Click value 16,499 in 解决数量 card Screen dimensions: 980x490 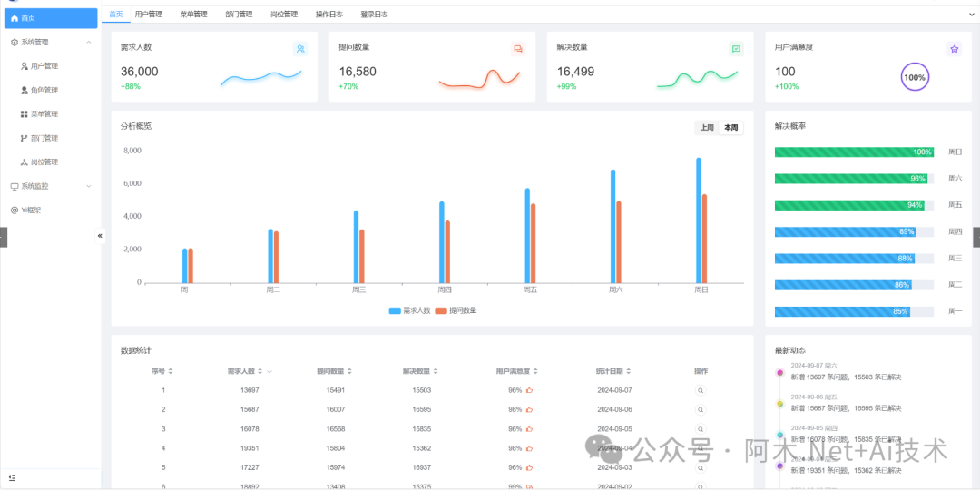(x=575, y=72)
